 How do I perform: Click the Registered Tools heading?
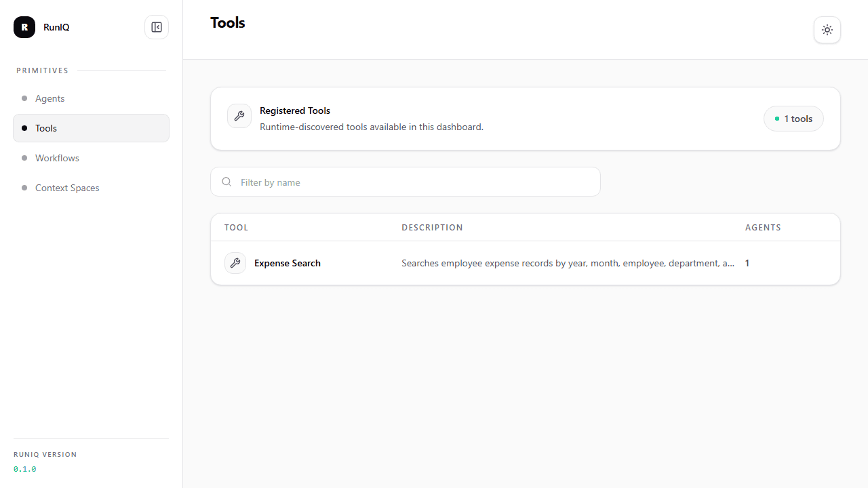tap(295, 110)
